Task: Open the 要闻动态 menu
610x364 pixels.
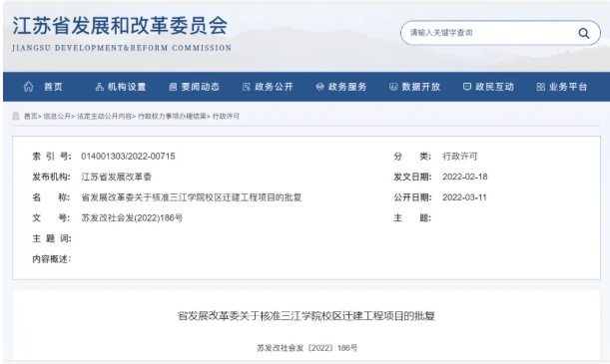Action: pyautogui.click(x=201, y=87)
